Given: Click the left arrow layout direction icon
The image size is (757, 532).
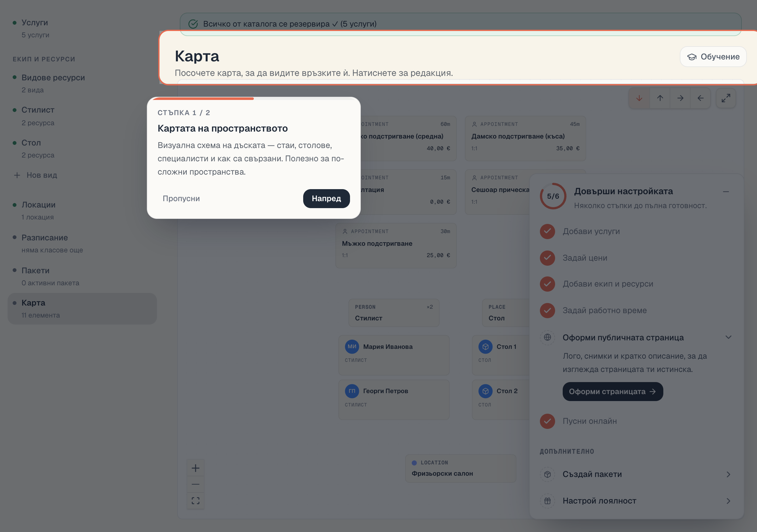Looking at the screenshot, I should tap(700, 98).
